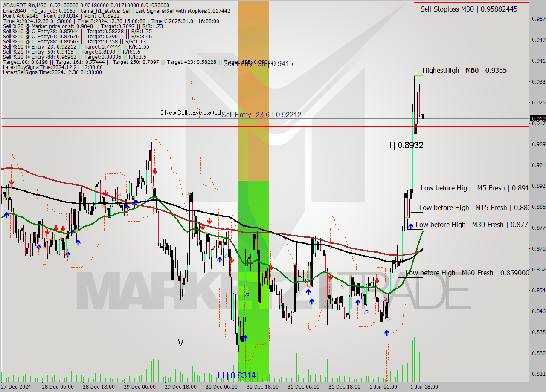Select Low before High M30-Fresh label
The image size is (546, 392).
click(472, 225)
